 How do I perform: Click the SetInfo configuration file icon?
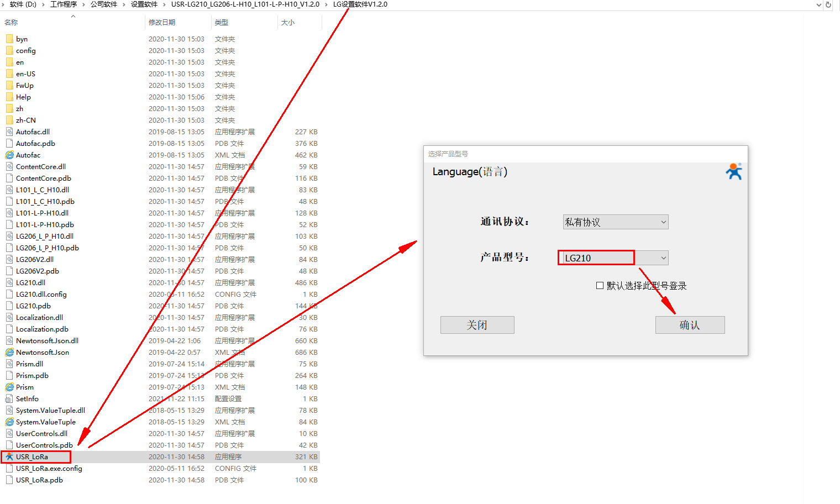point(9,399)
